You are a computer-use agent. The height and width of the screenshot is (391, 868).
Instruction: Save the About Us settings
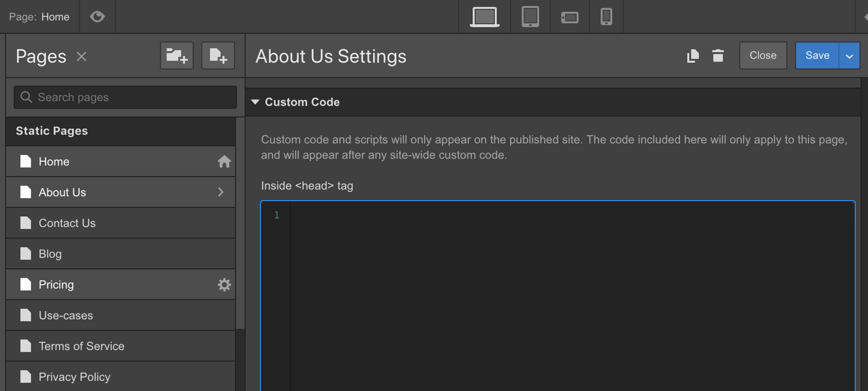pyautogui.click(x=817, y=55)
